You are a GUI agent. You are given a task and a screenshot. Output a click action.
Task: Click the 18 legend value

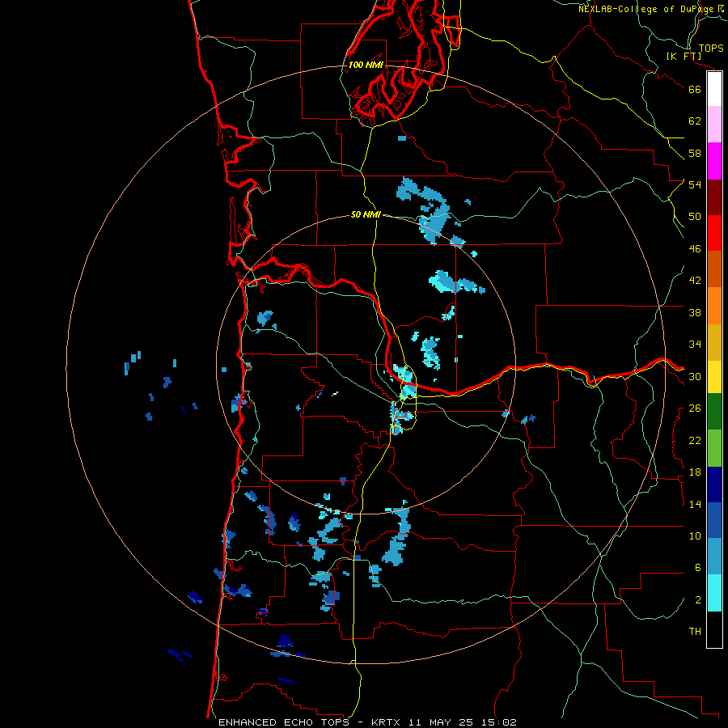[x=695, y=472]
